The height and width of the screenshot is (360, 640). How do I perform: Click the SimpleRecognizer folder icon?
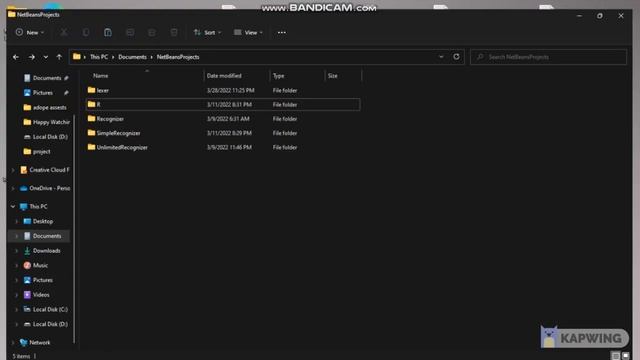point(91,133)
